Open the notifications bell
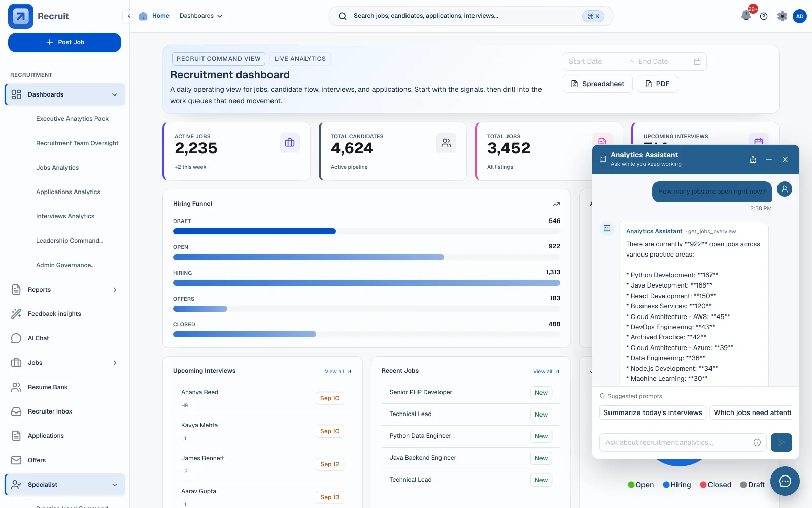This screenshot has width=812, height=508. tap(746, 16)
